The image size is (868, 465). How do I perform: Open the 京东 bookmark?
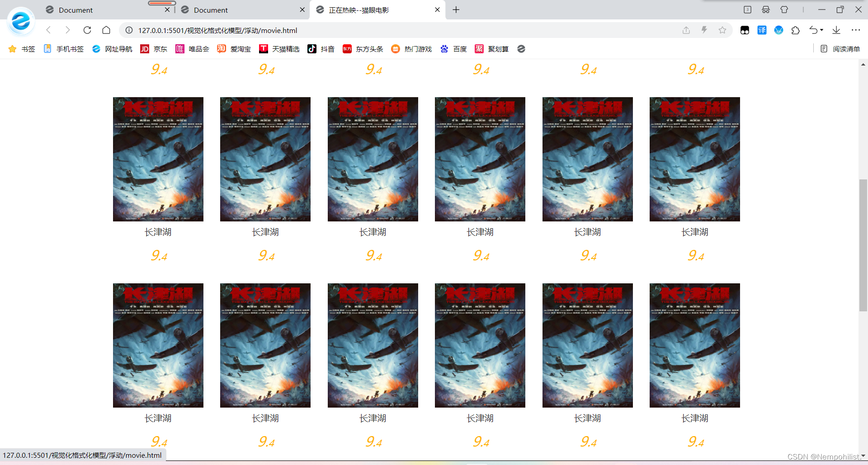click(154, 49)
